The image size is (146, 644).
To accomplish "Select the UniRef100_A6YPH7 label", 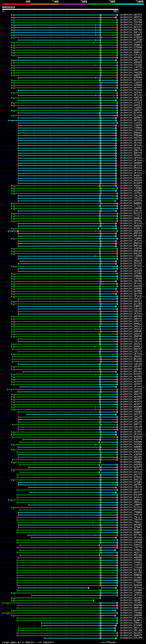I will [x=131, y=87].
